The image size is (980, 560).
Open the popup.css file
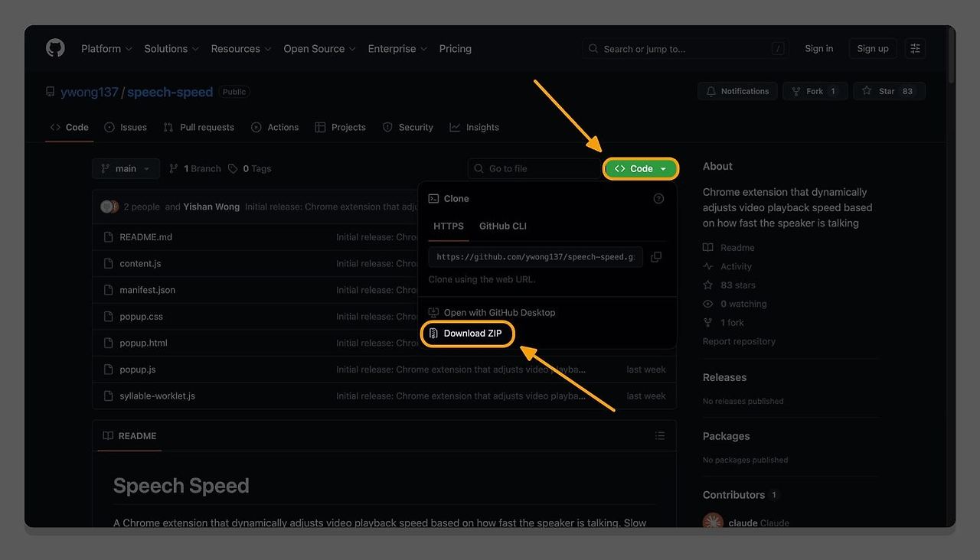[x=141, y=317]
